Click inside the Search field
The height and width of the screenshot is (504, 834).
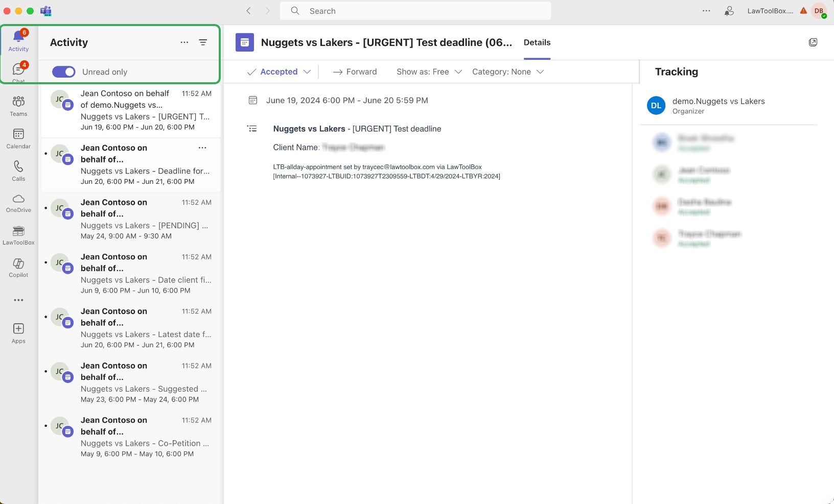pos(415,11)
